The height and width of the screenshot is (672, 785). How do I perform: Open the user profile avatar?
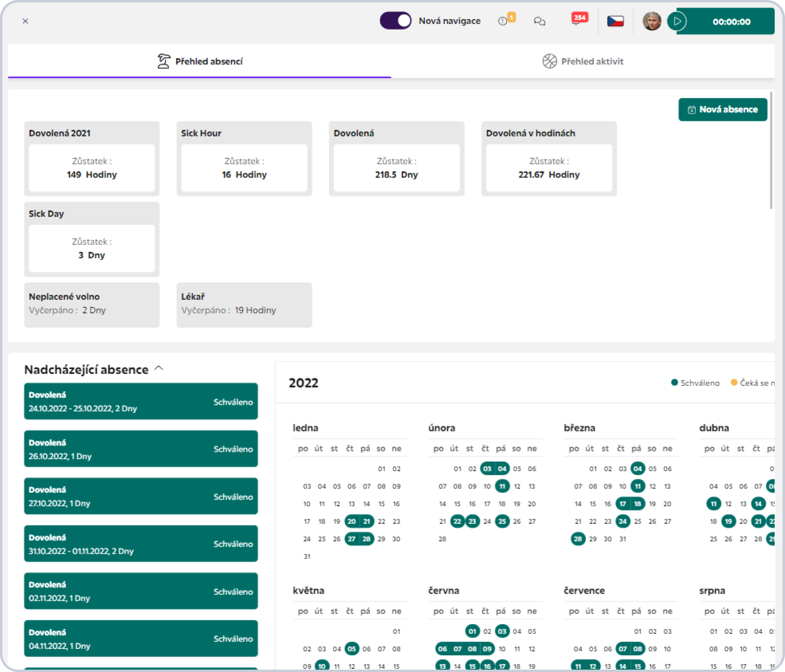tap(652, 21)
